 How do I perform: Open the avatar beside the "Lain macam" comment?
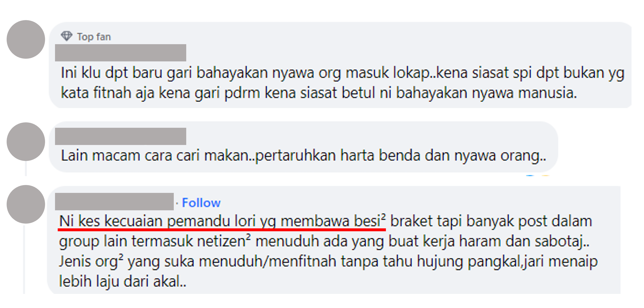26,142
